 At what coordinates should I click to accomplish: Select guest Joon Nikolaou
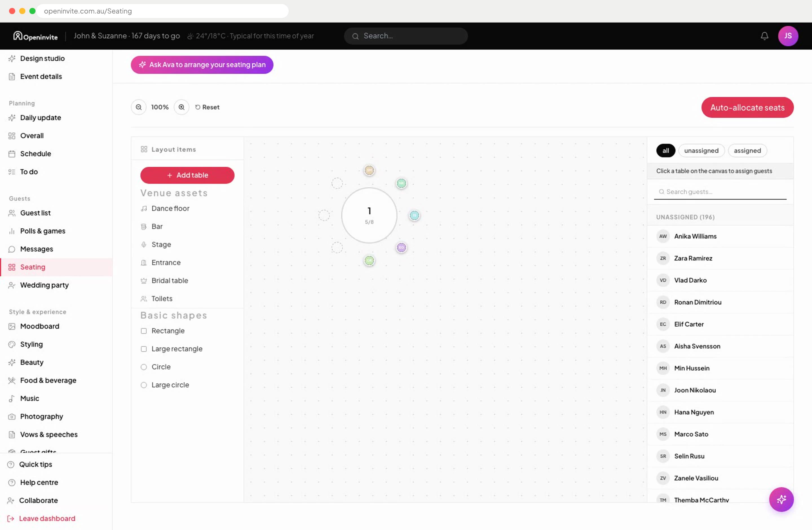click(720, 390)
